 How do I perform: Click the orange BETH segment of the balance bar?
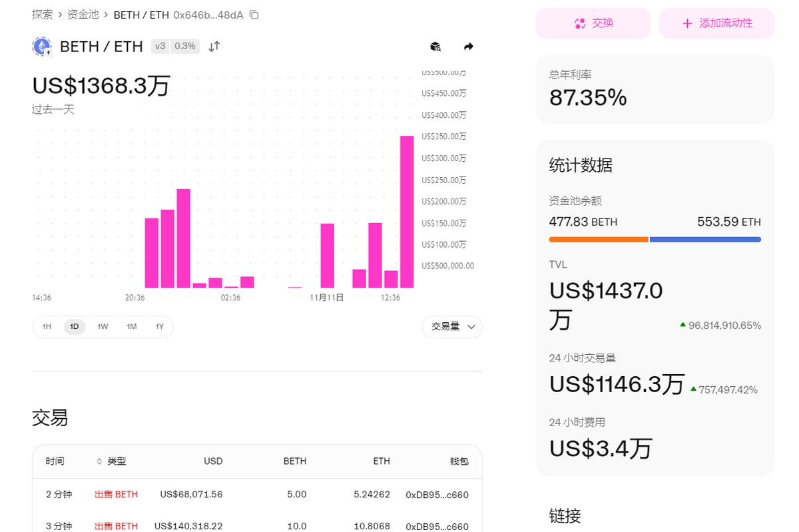point(599,239)
